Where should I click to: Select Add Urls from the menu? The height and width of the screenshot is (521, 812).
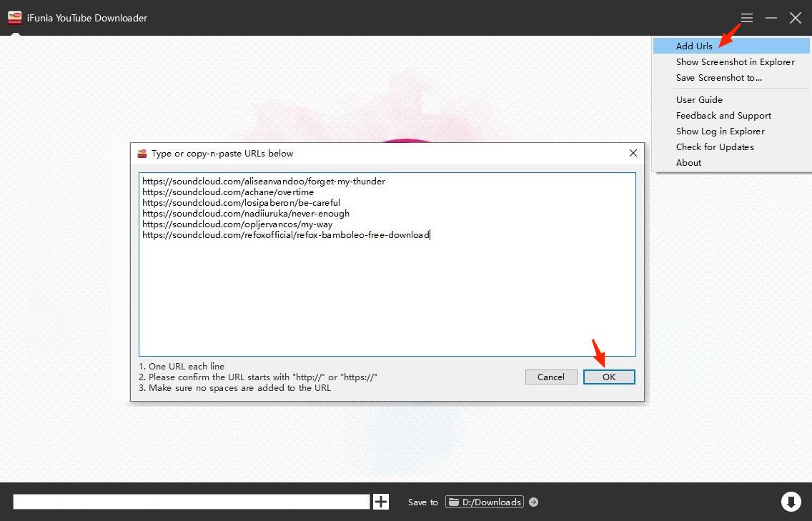coord(694,46)
